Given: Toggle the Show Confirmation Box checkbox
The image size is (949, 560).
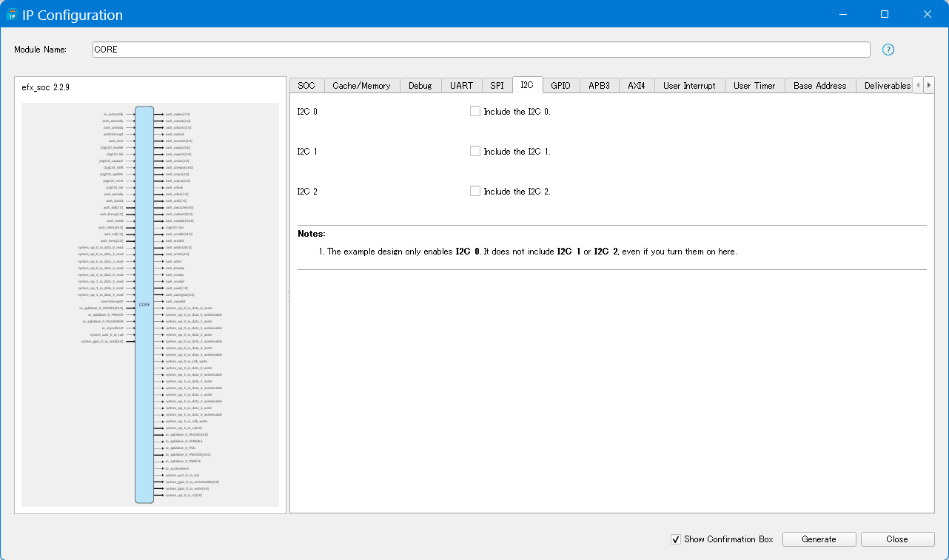Looking at the screenshot, I should coord(675,539).
